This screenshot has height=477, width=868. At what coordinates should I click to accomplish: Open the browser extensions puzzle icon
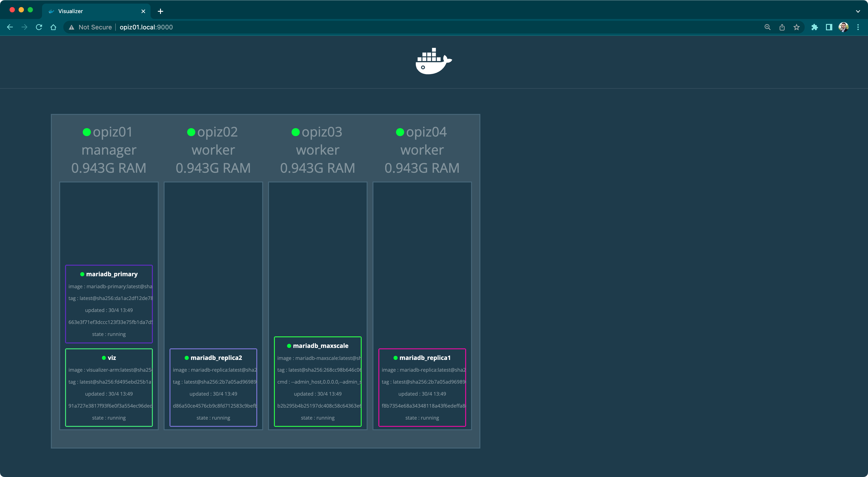[814, 27]
